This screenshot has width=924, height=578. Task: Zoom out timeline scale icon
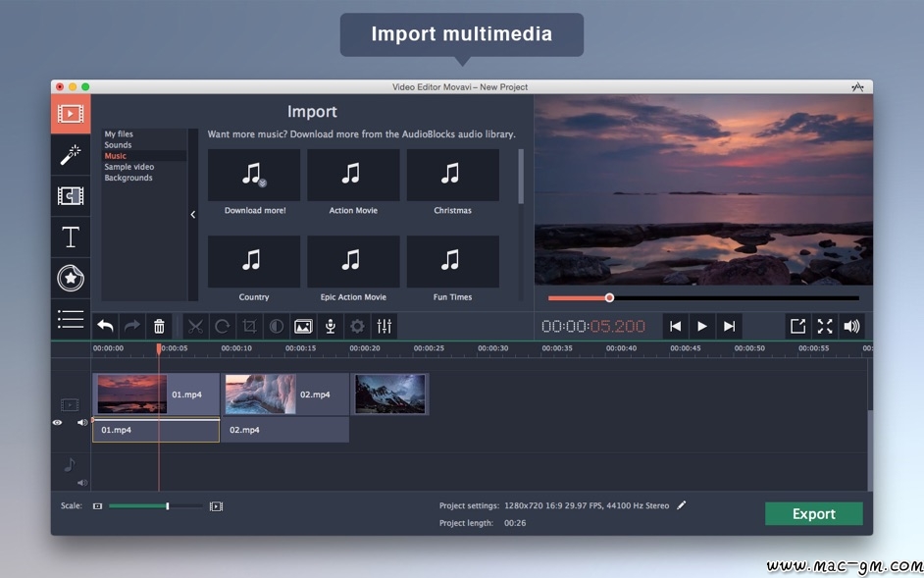[98, 506]
